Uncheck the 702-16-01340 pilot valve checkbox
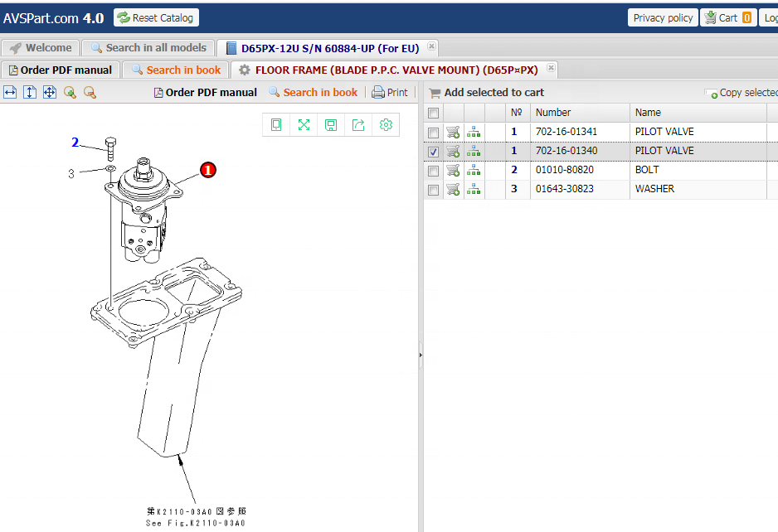The width and height of the screenshot is (778, 532). tap(433, 152)
